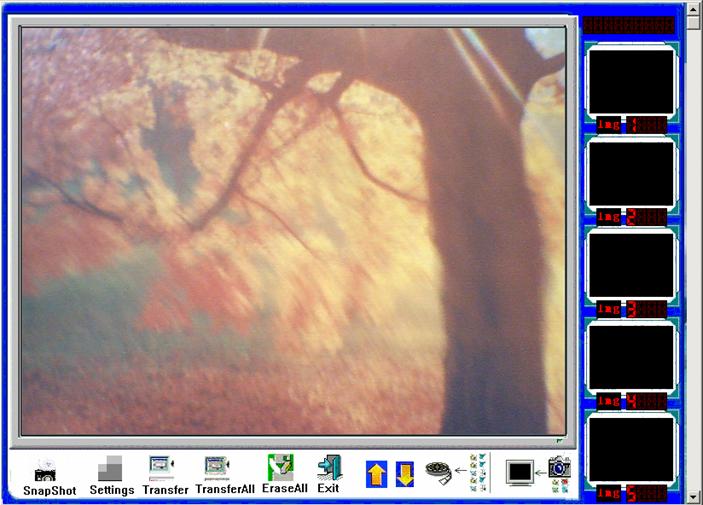Click the monitor display icon

(520, 472)
